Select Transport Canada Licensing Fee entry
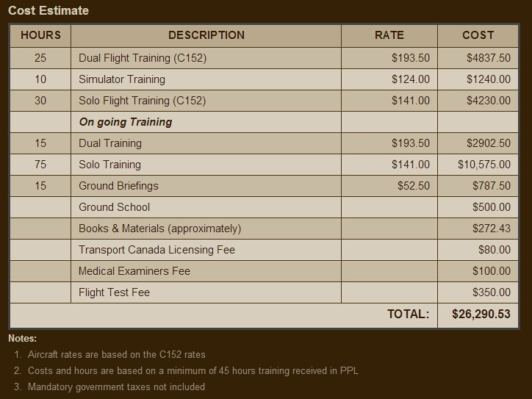 point(157,250)
